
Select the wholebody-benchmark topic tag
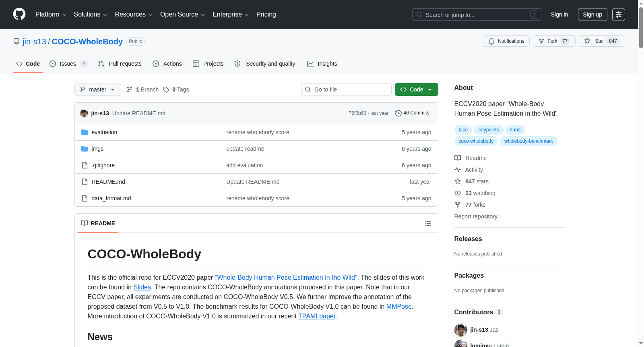pos(528,141)
